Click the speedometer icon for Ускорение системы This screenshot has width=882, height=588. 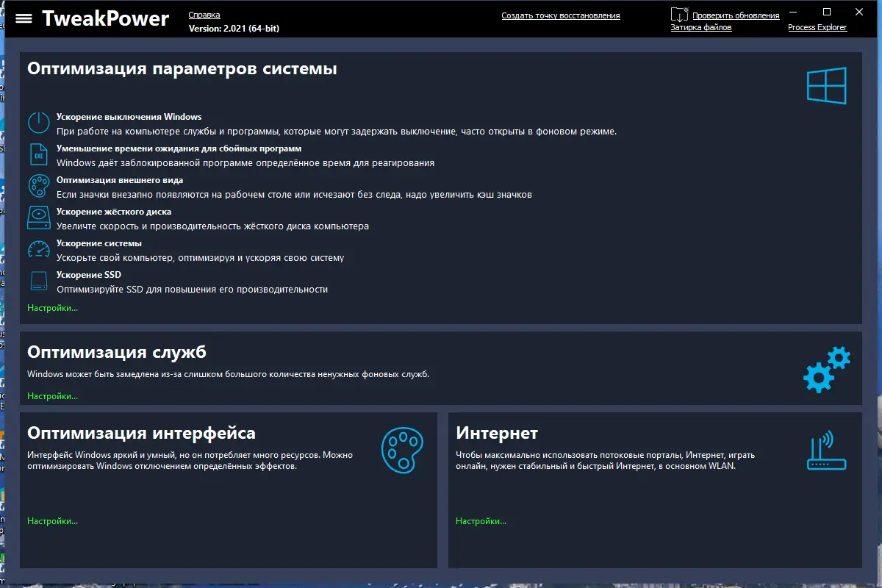(38, 249)
